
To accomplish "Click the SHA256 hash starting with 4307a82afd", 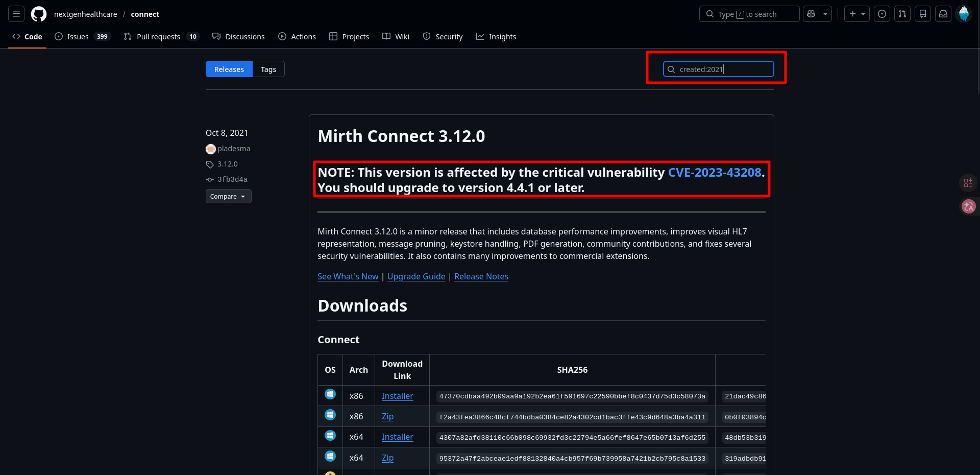I will click(572, 438).
